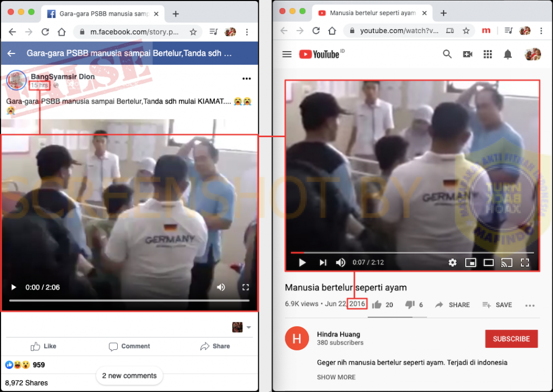Open profile avatar in Facebook browser toolbar
The height and width of the screenshot is (392, 553).
[x=230, y=32]
